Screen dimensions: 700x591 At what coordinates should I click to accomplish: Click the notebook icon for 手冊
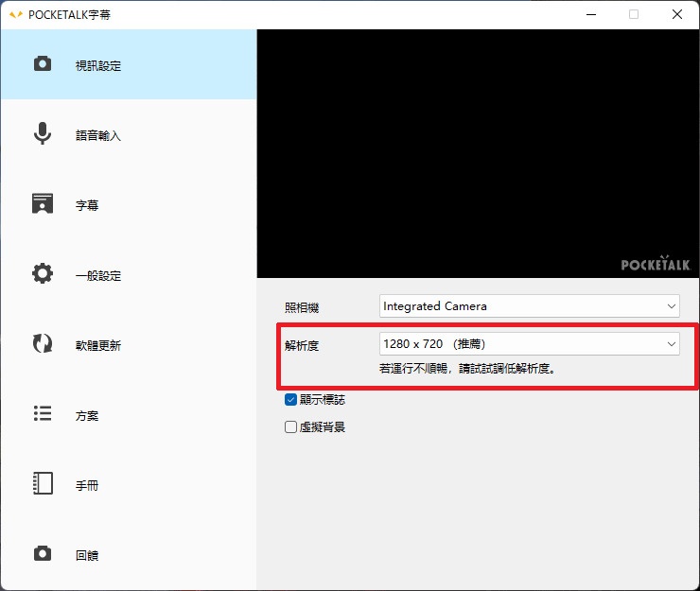43,484
